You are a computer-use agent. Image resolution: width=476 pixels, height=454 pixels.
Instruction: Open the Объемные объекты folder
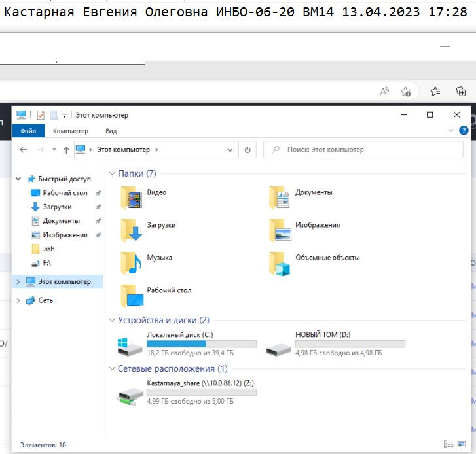tap(314, 262)
